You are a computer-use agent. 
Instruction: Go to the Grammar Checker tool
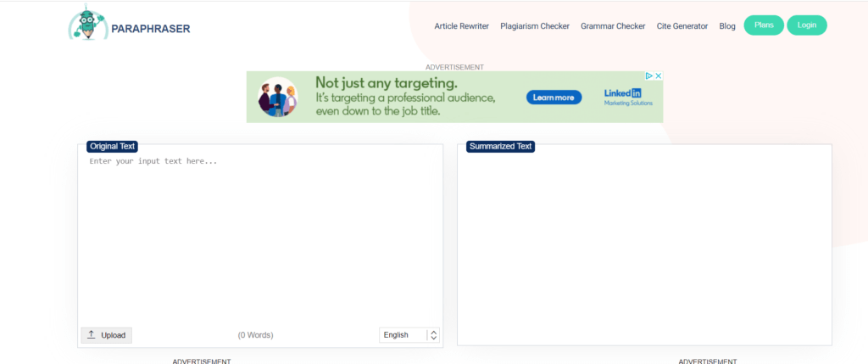(x=613, y=26)
